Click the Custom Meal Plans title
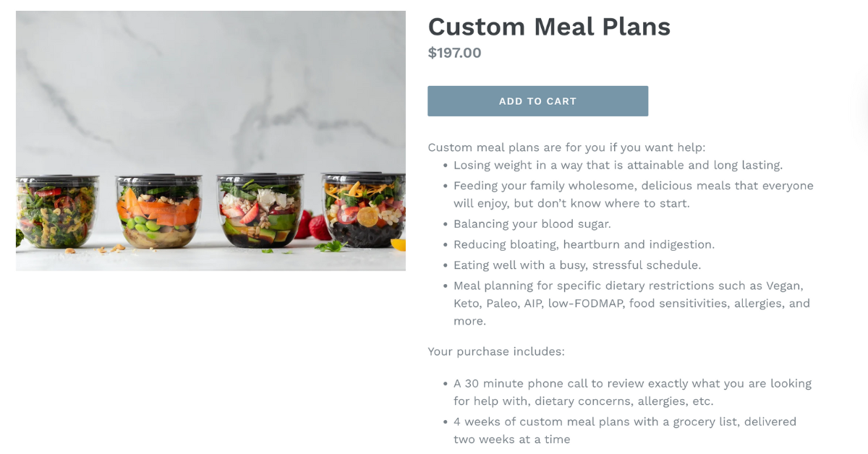This screenshot has height=454, width=868. pyautogui.click(x=549, y=27)
